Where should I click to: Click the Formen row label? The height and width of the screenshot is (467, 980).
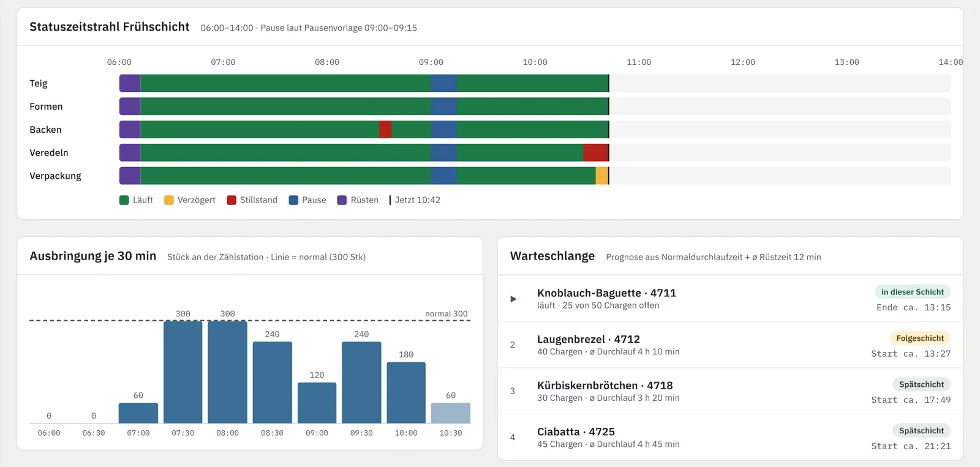click(x=46, y=106)
